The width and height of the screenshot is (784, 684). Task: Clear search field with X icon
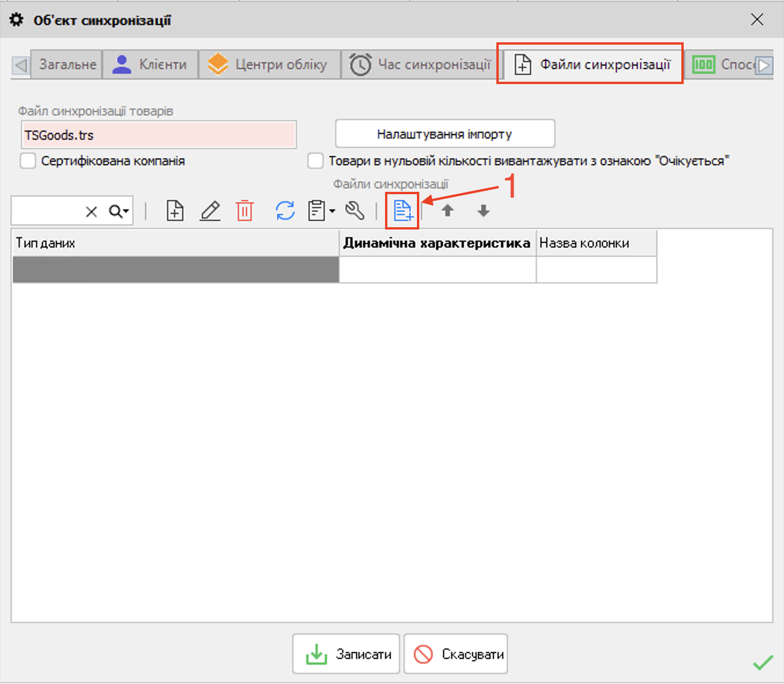click(x=91, y=212)
